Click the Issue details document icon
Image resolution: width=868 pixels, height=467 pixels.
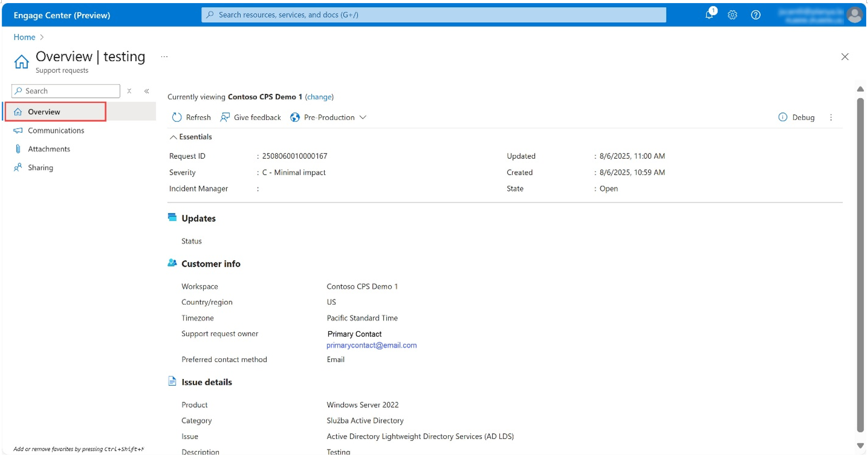(172, 381)
